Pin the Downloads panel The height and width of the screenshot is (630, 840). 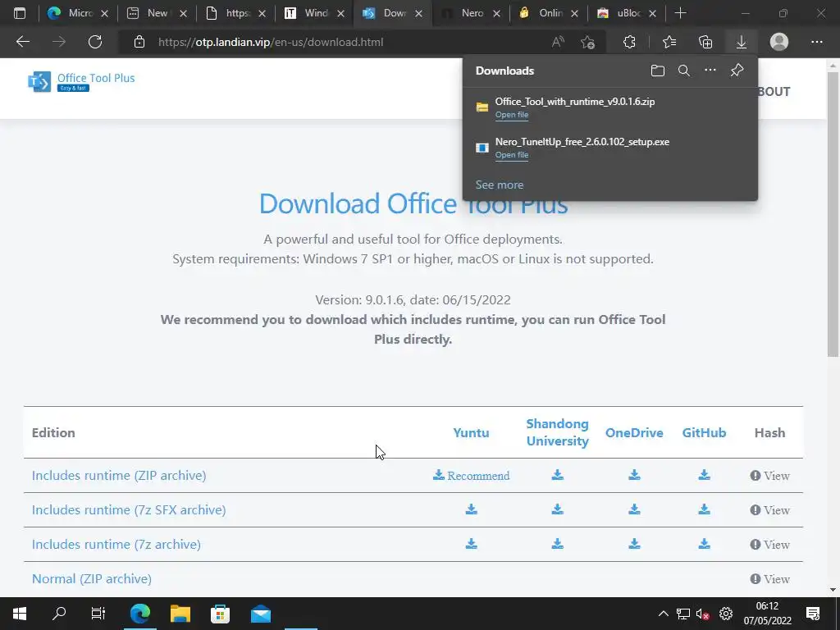point(737,71)
